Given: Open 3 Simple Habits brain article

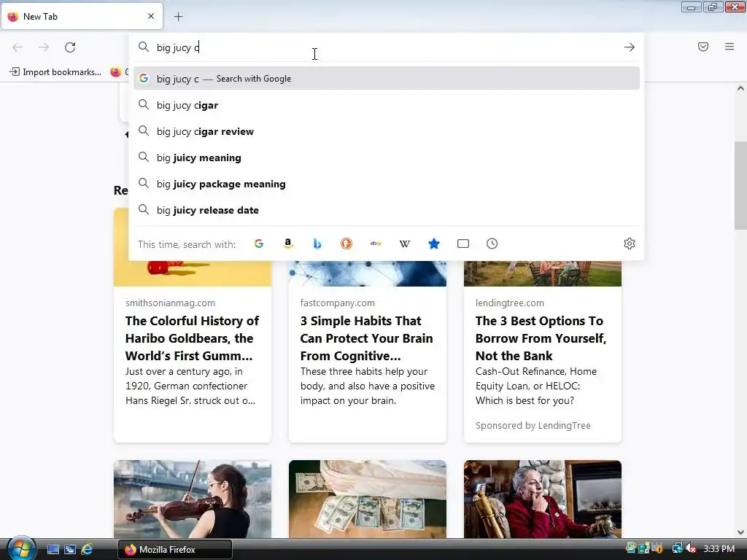Looking at the screenshot, I should [367, 338].
